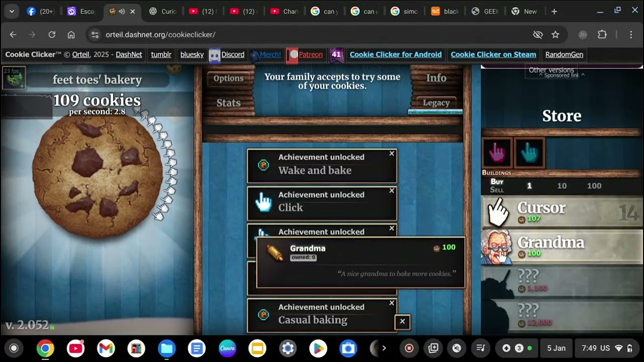The image size is (644, 362).
Task: Select Buy mode in Store
Action: click(497, 182)
